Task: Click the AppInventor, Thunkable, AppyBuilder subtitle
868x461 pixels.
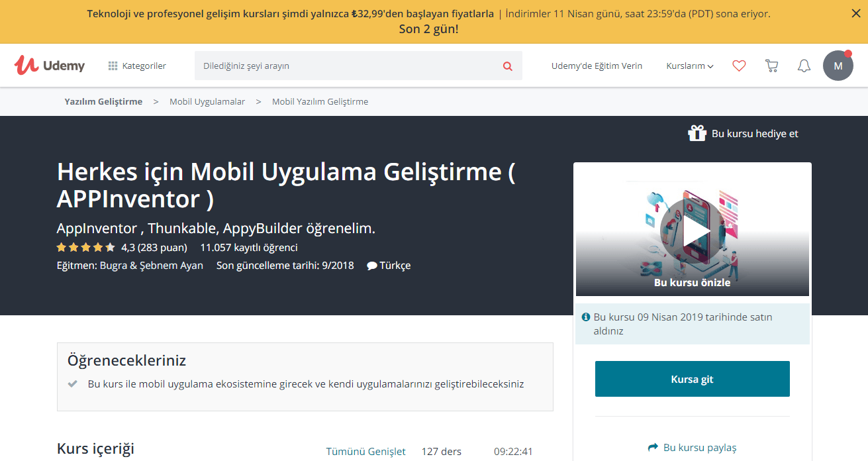Action: click(216, 229)
